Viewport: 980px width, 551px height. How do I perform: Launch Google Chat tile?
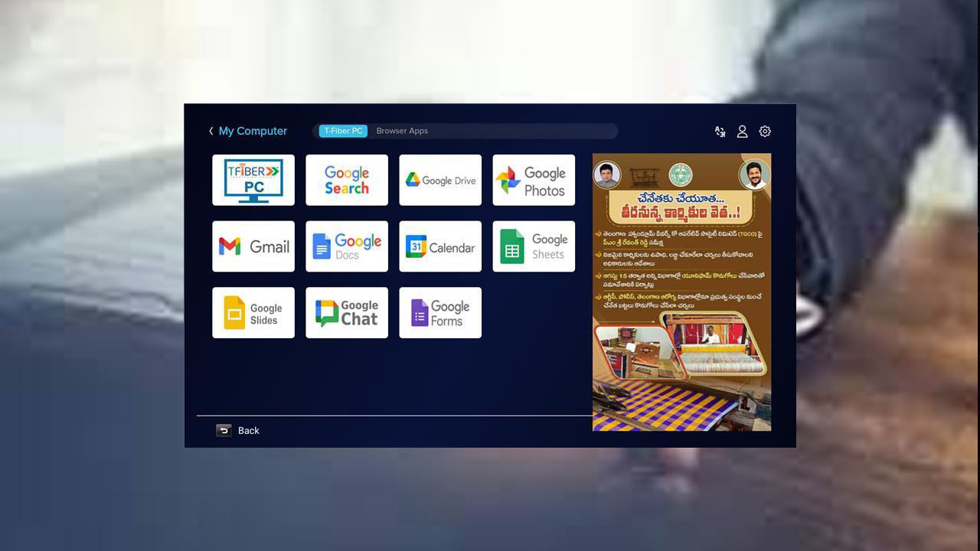[347, 313]
